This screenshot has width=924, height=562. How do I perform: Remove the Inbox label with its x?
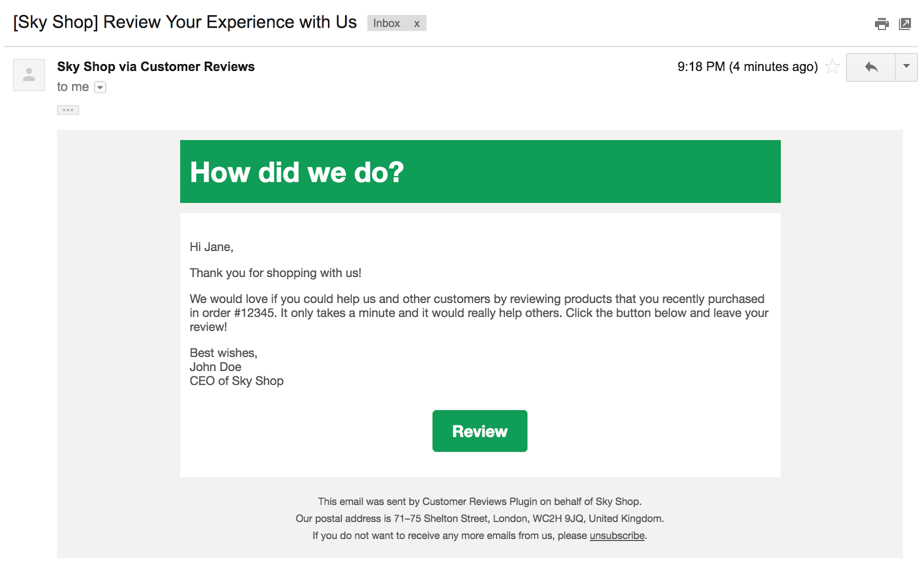[x=416, y=24]
